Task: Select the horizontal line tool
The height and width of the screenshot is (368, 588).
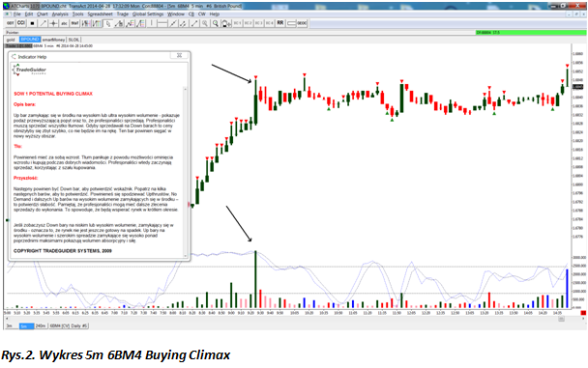Action: (x=162, y=23)
